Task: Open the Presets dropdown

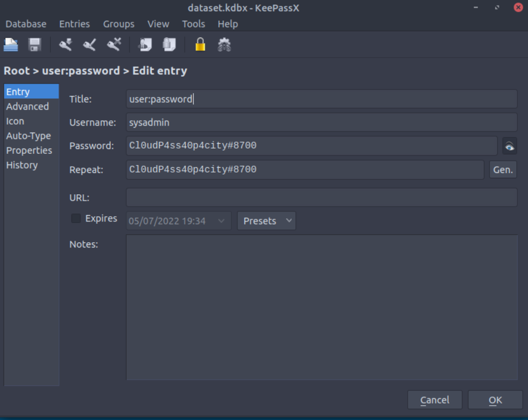Action: pyautogui.click(x=266, y=221)
